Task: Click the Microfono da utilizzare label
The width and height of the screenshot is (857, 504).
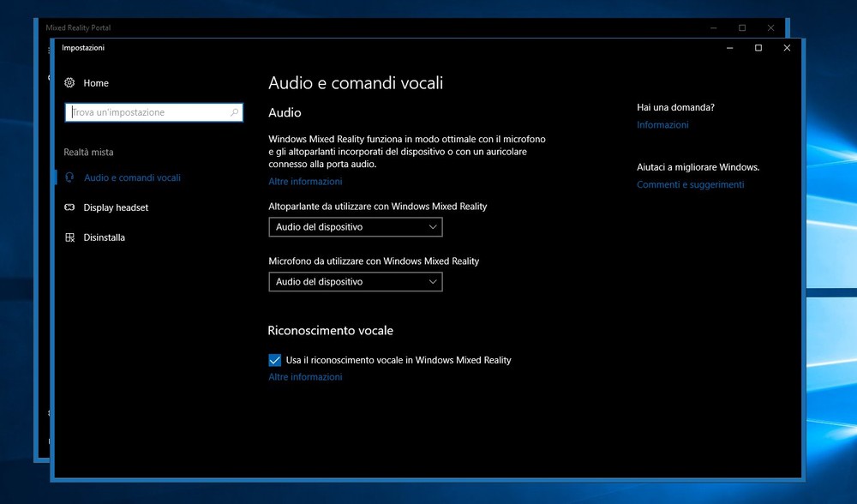Action: [x=374, y=261]
